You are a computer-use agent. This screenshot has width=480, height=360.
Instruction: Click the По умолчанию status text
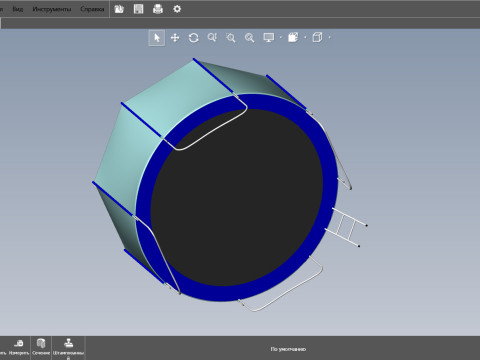pyautogui.click(x=288, y=349)
